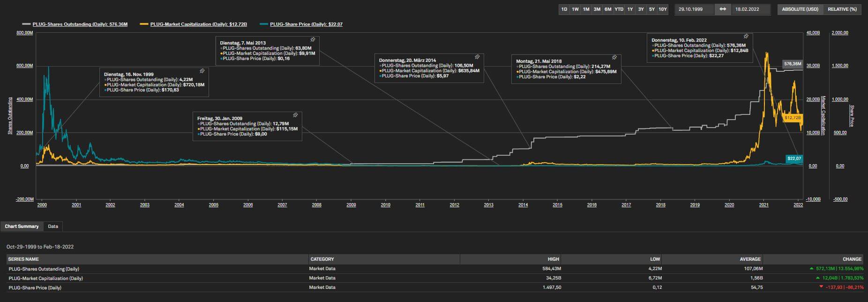The width and height of the screenshot is (868, 302).
Task: Click the red down arrow in Share Price change
Action: click(x=821, y=287)
